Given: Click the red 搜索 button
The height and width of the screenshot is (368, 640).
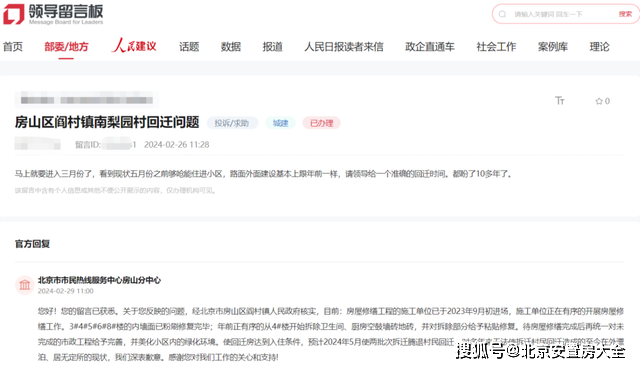Looking at the screenshot, I should [x=625, y=14].
